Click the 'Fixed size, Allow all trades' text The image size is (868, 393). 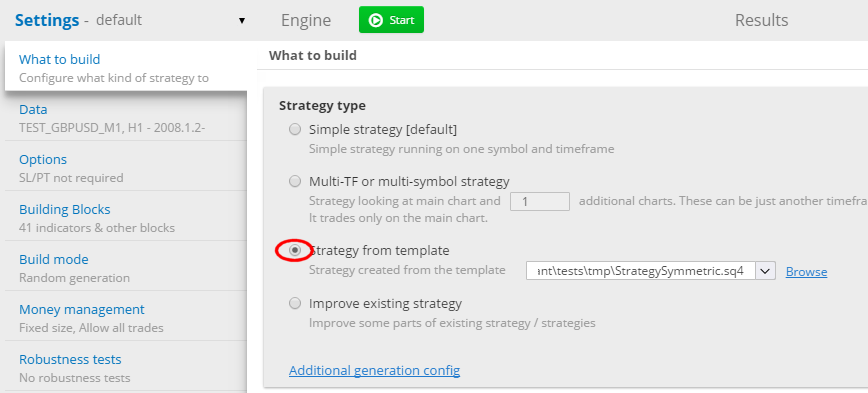(x=91, y=328)
